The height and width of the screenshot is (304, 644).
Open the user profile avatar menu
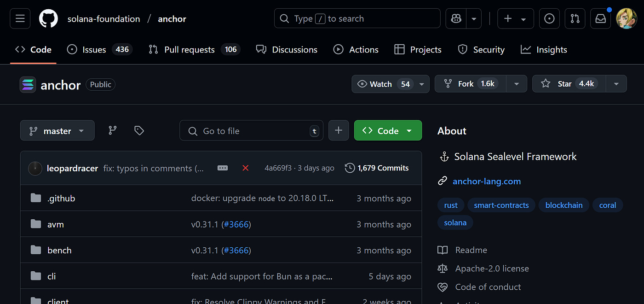pos(626,19)
